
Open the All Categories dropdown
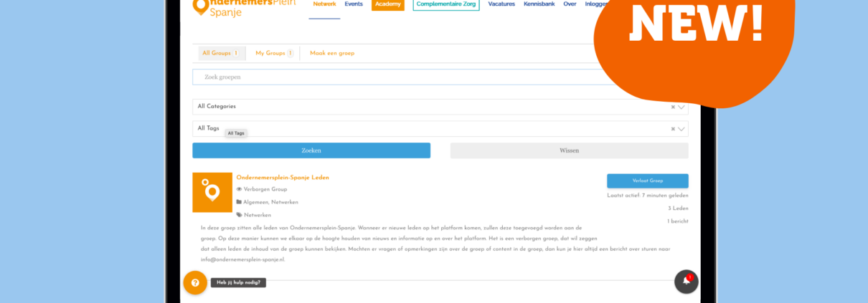pyautogui.click(x=440, y=107)
